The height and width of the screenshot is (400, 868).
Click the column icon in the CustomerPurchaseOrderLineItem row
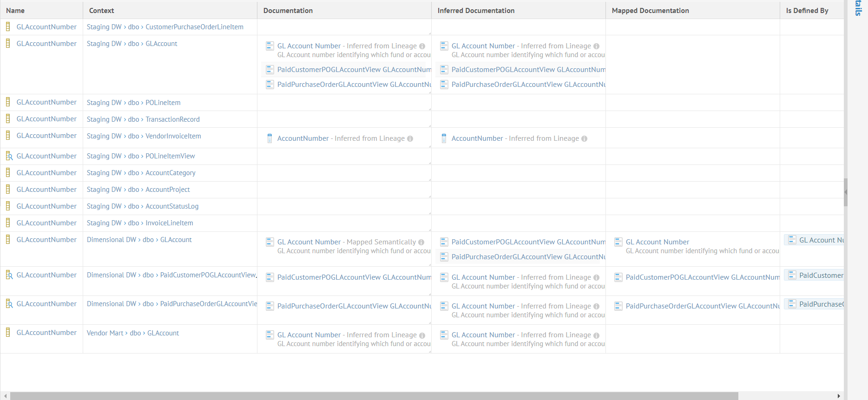pyautogui.click(x=8, y=27)
